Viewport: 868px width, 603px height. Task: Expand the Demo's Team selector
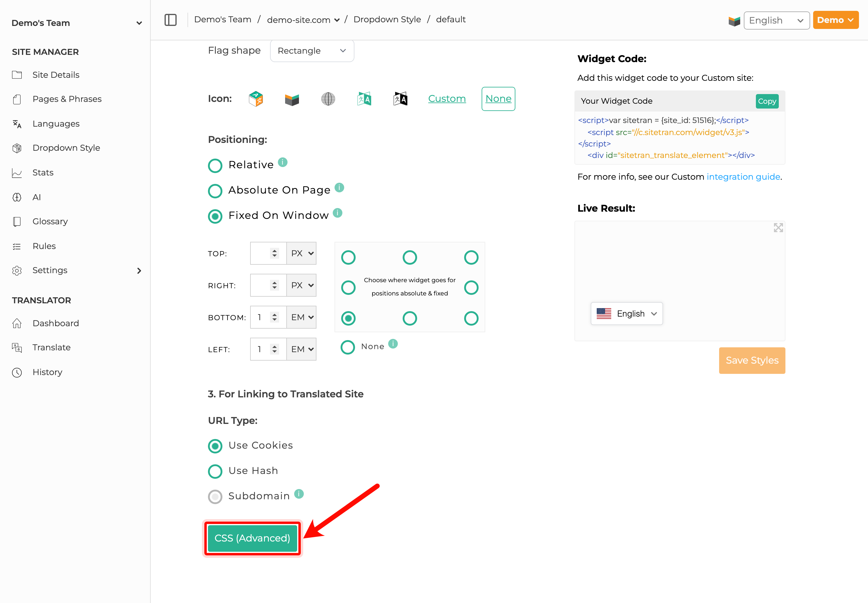(x=77, y=23)
